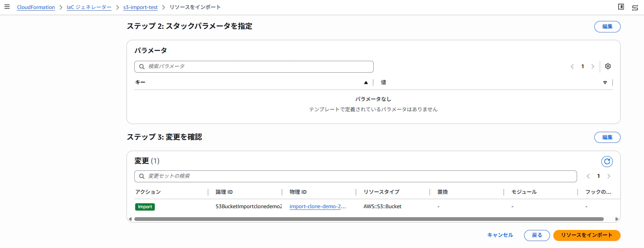Sort parameters by キー ascending arrow
This screenshot has width=644, height=248.
click(x=366, y=83)
